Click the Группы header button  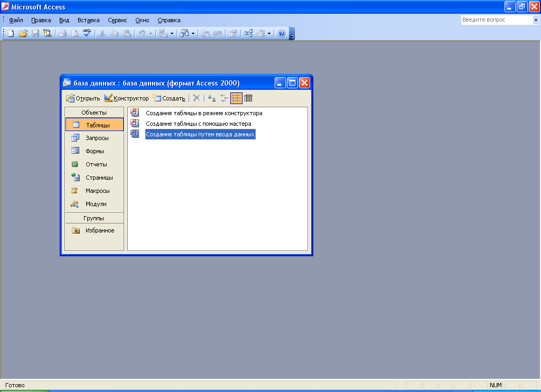(x=94, y=218)
